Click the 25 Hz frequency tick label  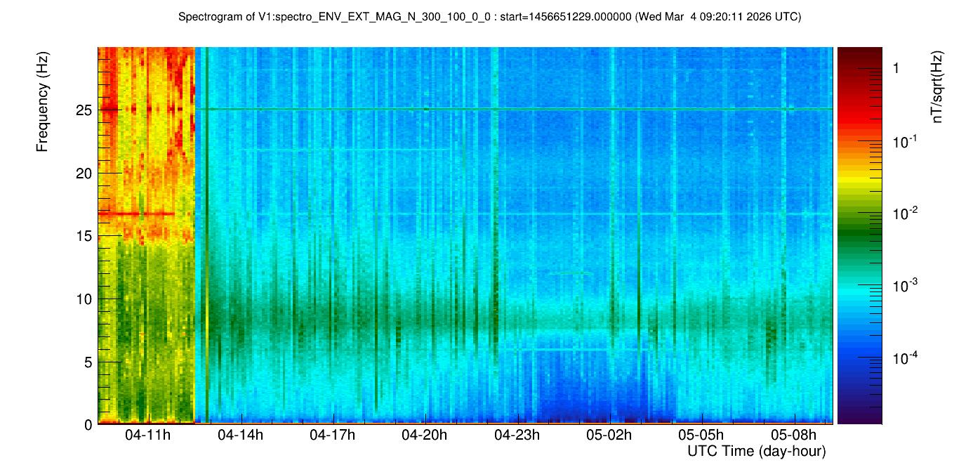pyautogui.click(x=84, y=110)
